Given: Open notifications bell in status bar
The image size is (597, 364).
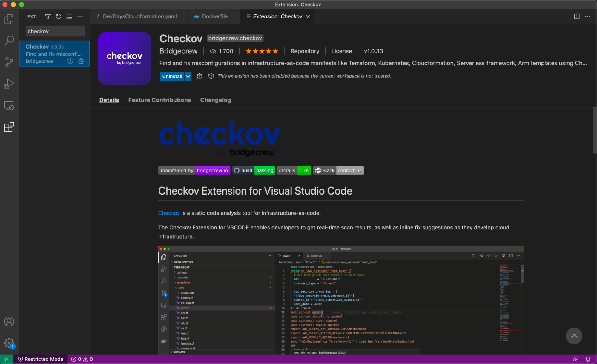Looking at the screenshot, I should point(588,359).
